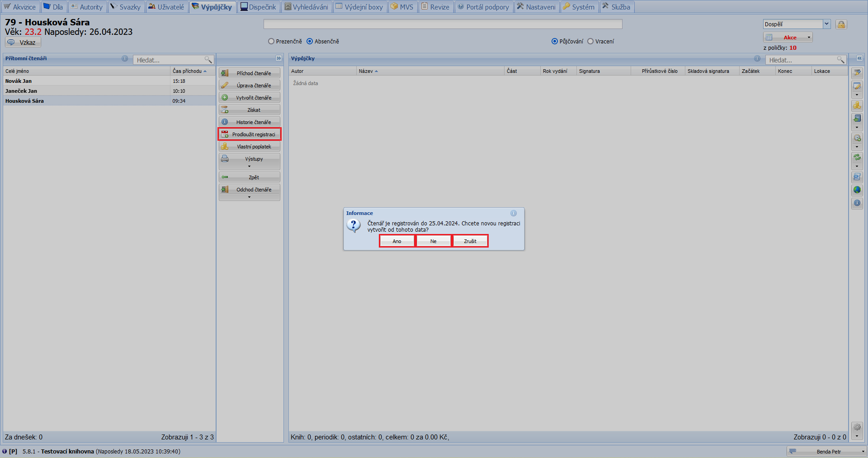The width and height of the screenshot is (868, 458).
Task: Click magnifier icon in readers search box
Action: [208, 60]
